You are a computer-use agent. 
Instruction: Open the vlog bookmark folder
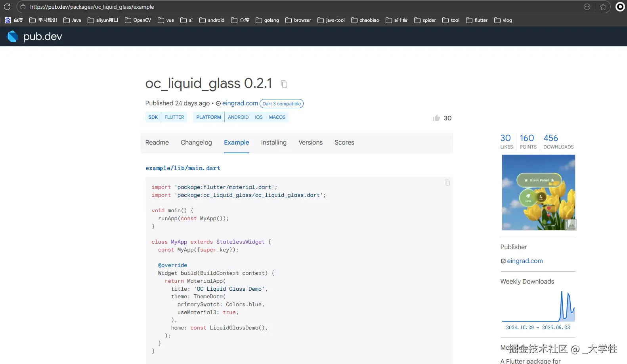[503, 20]
